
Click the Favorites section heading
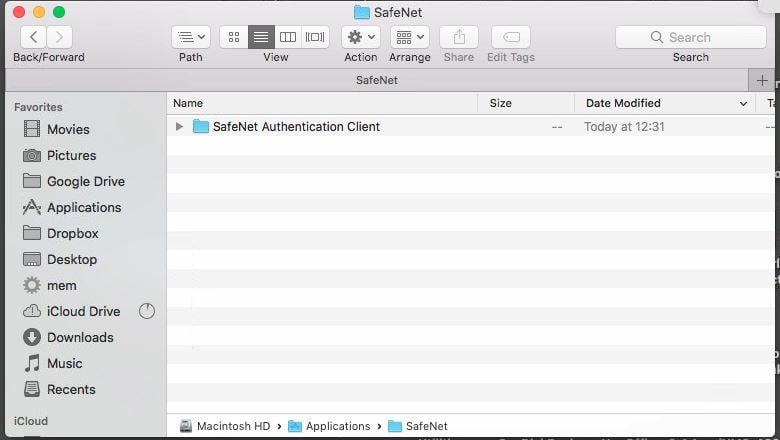[38, 107]
